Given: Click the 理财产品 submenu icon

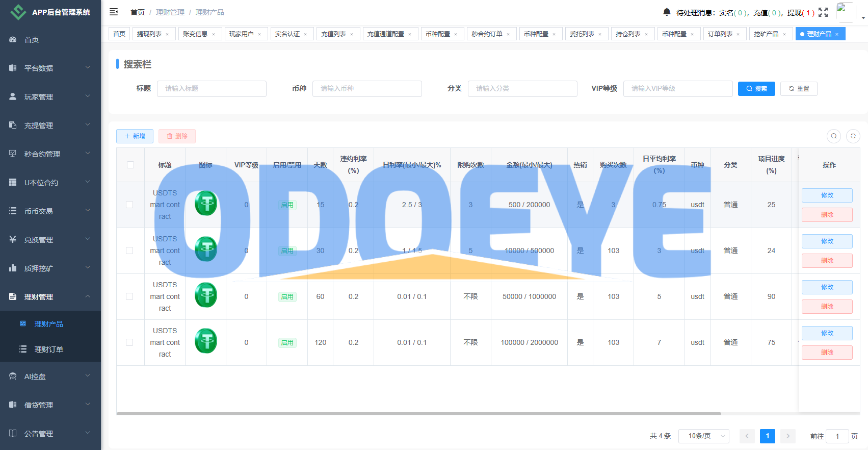Looking at the screenshot, I should click(23, 323).
